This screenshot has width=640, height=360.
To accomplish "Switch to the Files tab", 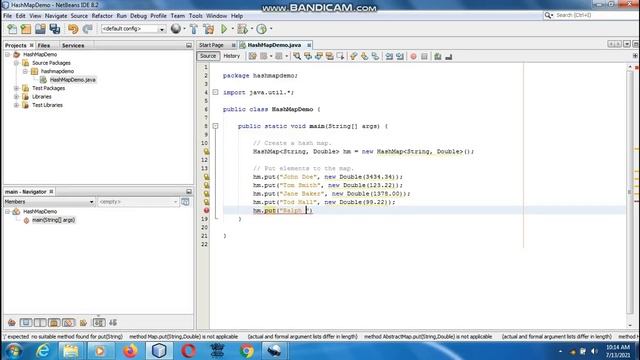I will [44, 45].
